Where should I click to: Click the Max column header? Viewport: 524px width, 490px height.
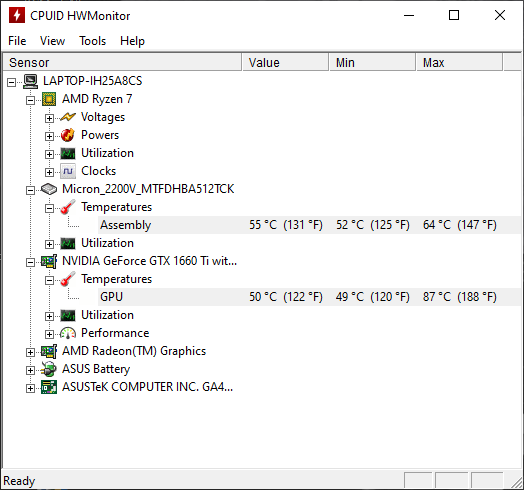click(460, 63)
